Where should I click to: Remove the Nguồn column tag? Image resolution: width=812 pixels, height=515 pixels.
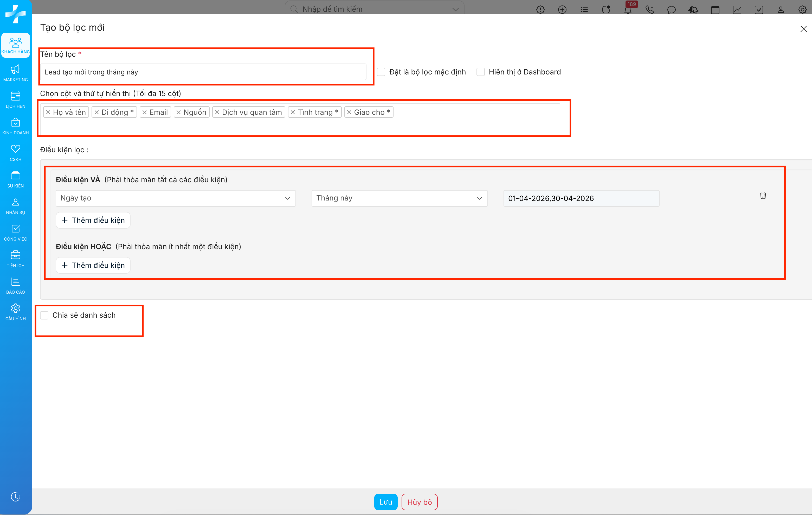(x=179, y=112)
